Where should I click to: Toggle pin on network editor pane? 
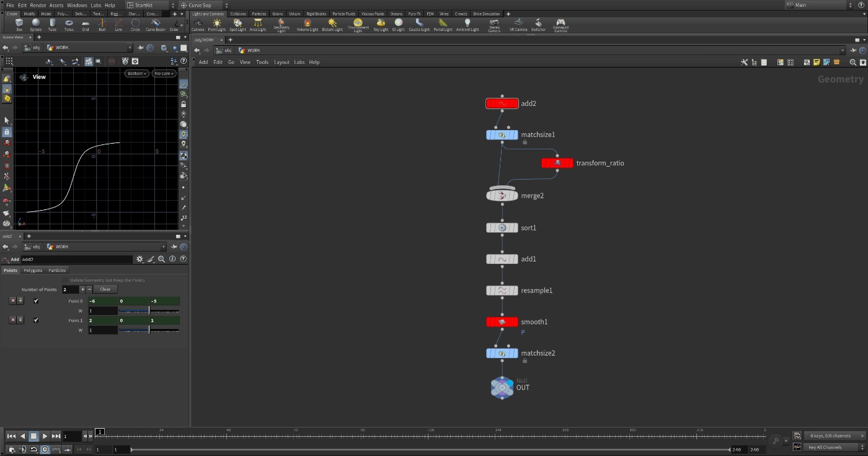pyautogui.click(x=854, y=50)
